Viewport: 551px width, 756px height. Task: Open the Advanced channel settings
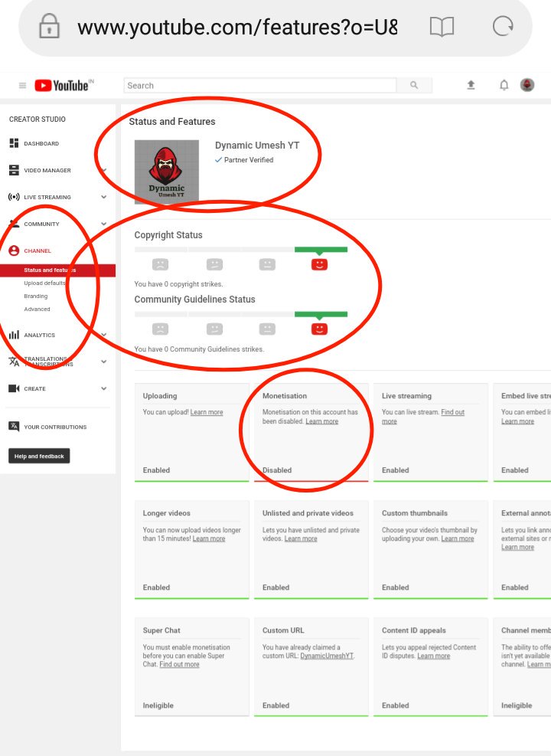(x=37, y=309)
